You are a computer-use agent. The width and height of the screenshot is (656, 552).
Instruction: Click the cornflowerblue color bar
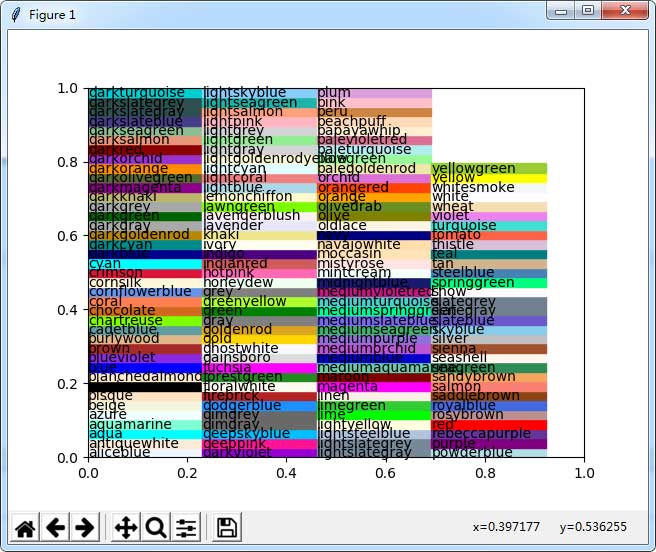tap(145, 292)
